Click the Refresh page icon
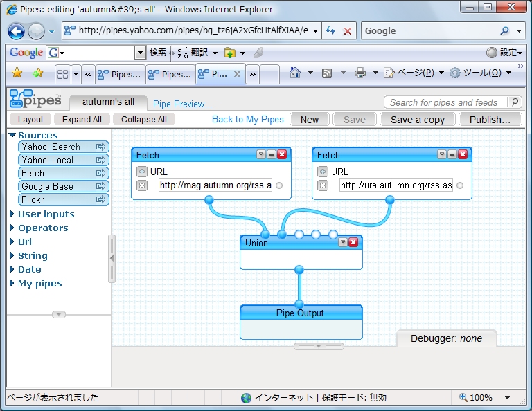This screenshot has height=411, width=532. tap(330, 31)
